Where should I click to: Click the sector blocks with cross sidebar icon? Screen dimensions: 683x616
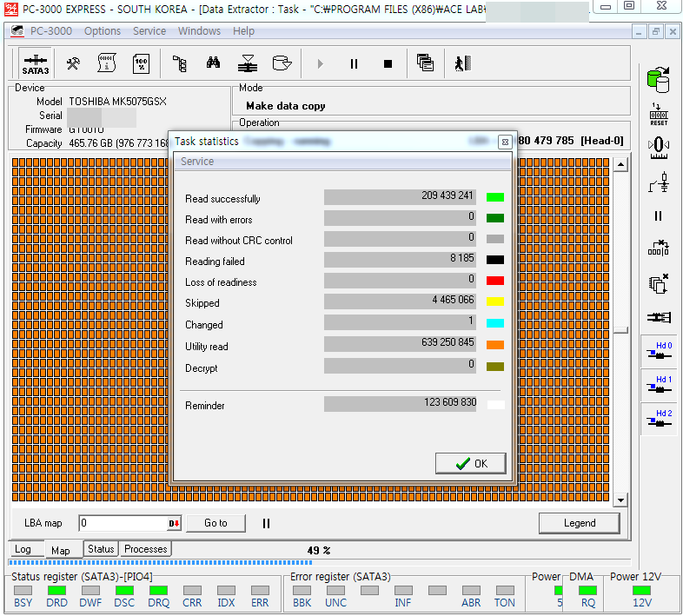point(659,248)
